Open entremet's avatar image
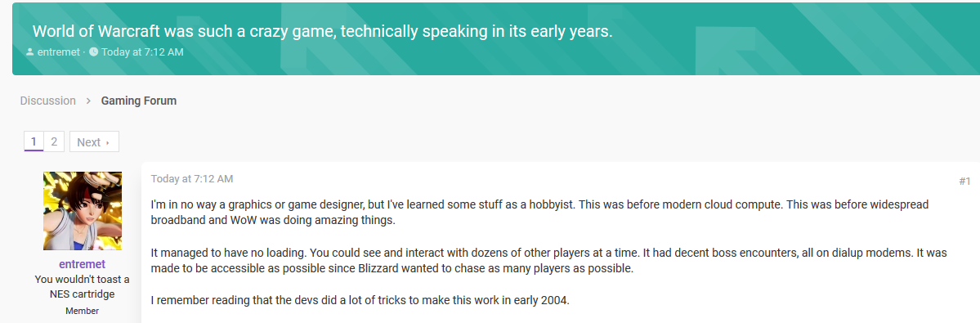This screenshot has width=980, height=323. coord(83,211)
